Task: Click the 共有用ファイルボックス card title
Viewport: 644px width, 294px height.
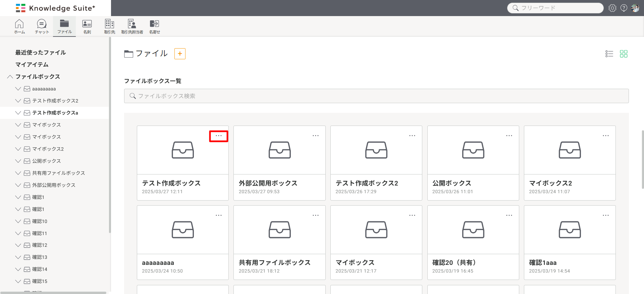Action: tap(275, 263)
